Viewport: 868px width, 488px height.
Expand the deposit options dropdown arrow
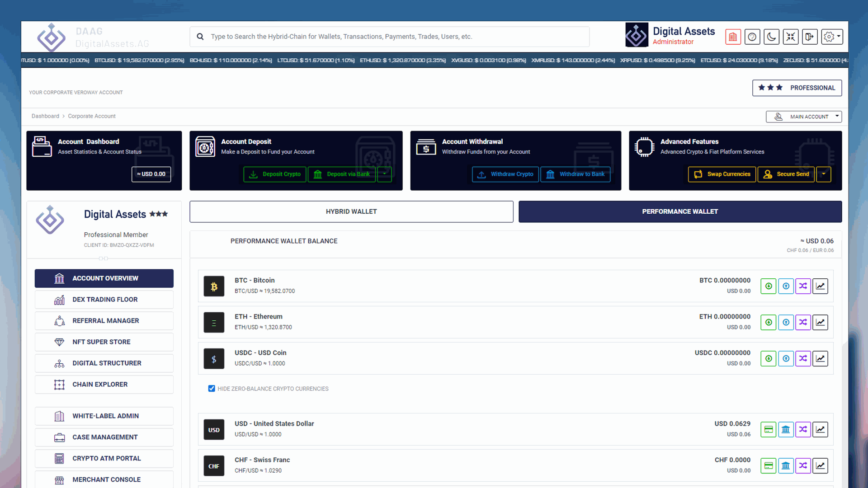coord(385,174)
